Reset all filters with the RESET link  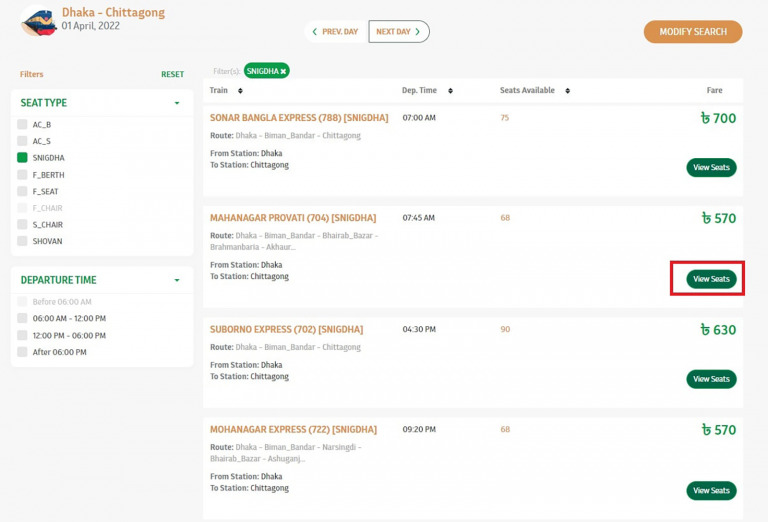coord(172,75)
